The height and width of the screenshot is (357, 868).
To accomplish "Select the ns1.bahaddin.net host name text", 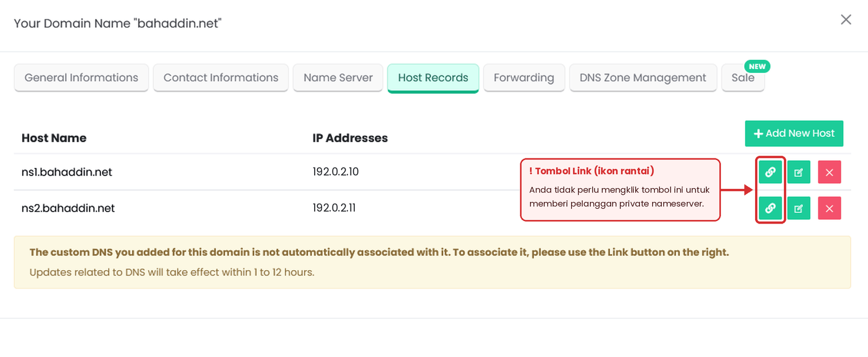I will point(67,172).
